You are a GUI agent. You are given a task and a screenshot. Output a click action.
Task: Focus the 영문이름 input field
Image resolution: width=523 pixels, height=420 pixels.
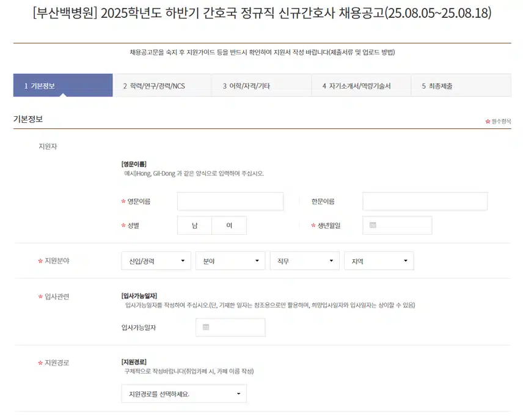click(x=230, y=201)
